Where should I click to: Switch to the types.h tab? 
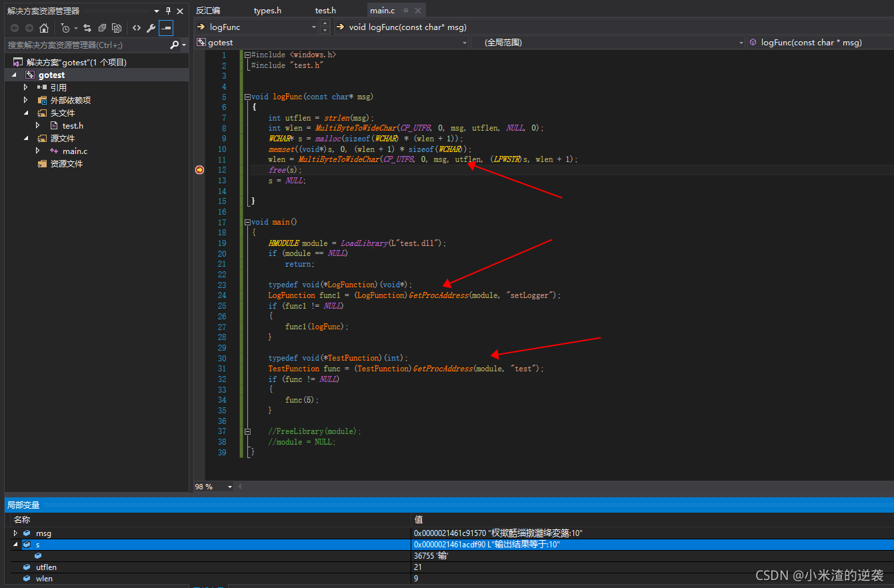[267, 11]
